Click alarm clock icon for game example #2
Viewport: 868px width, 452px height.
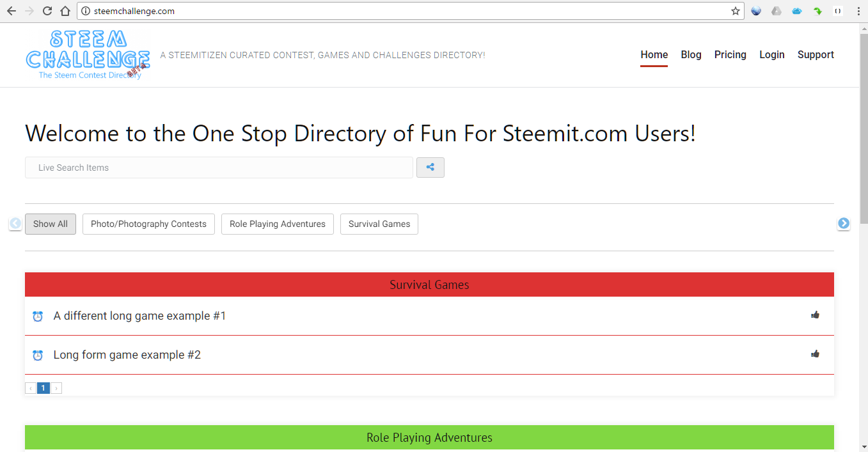point(38,355)
